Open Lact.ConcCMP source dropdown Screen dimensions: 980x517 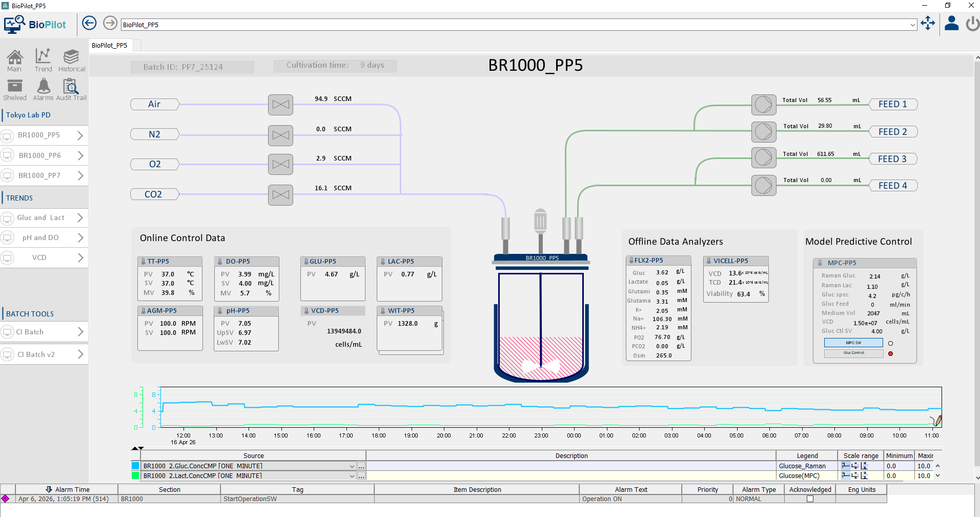click(x=352, y=476)
